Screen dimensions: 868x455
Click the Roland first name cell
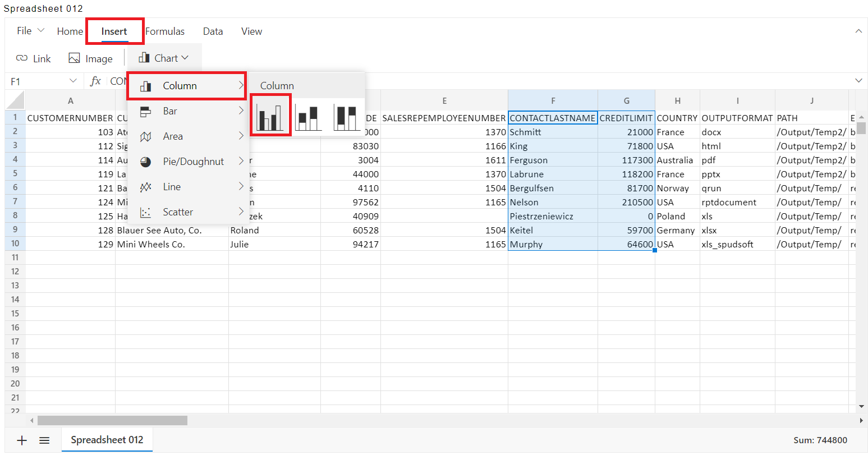(274, 230)
